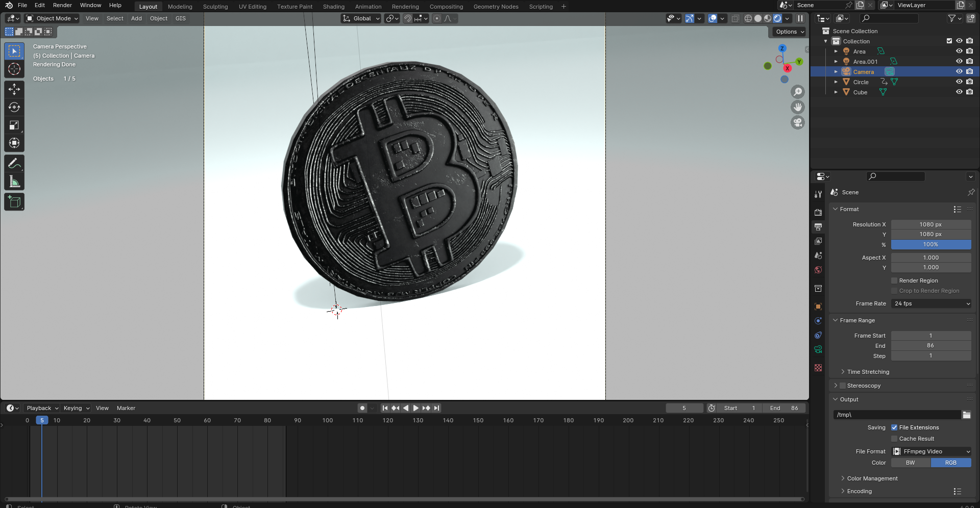Click the pan hand viewport icon
Viewport: 980px width, 508px height.
pyautogui.click(x=797, y=107)
